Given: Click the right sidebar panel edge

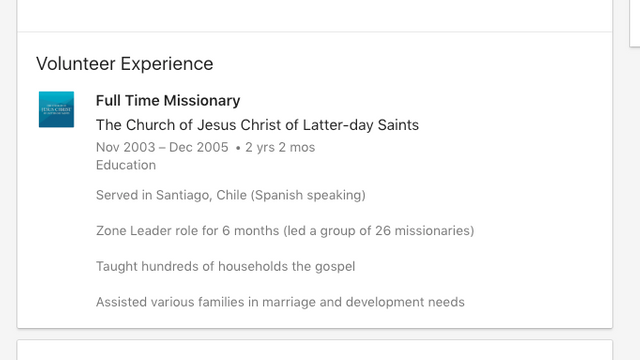Looking at the screenshot, I should point(635,23).
